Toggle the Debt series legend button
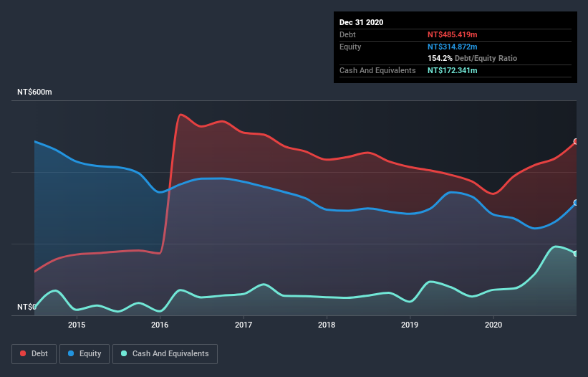This screenshot has height=377, width=588. pyautogui.click(x=34, y=354)
